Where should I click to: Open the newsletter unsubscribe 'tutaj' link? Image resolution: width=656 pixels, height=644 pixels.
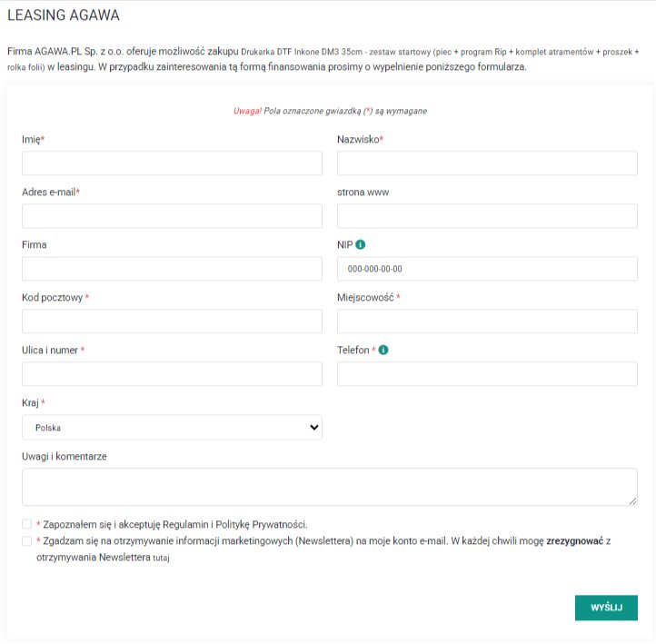click(x=161, y=559)
